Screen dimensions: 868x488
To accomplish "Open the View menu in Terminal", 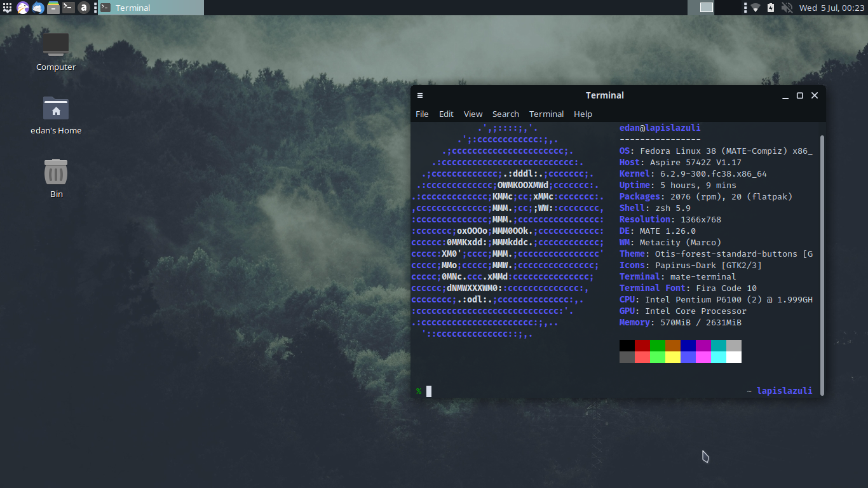I will click(473, 114).
